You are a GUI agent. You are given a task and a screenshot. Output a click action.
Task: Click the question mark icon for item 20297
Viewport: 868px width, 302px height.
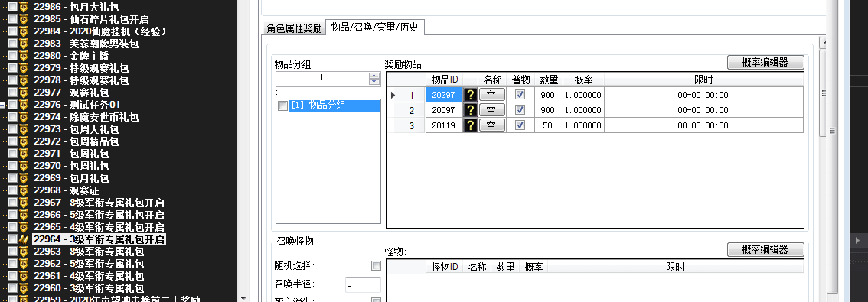(471, 95)
